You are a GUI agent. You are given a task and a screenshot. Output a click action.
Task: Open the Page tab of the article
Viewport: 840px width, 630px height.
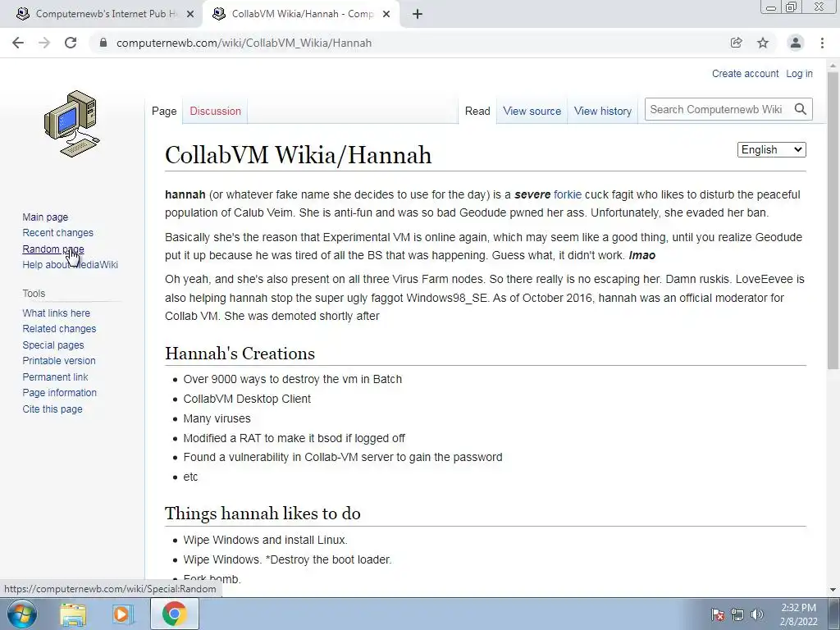(x=164, y=111)
